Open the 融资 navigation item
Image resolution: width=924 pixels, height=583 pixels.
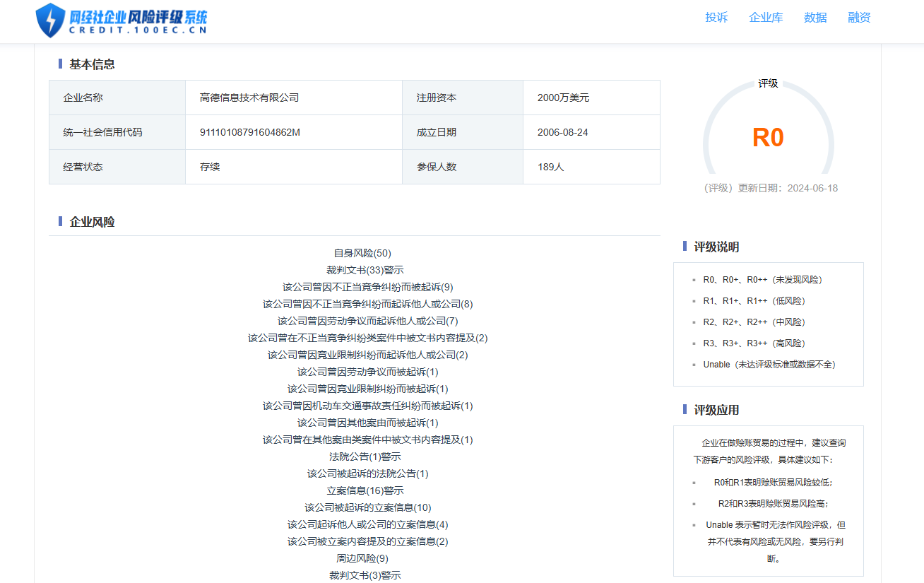click(x=859, y=18)
